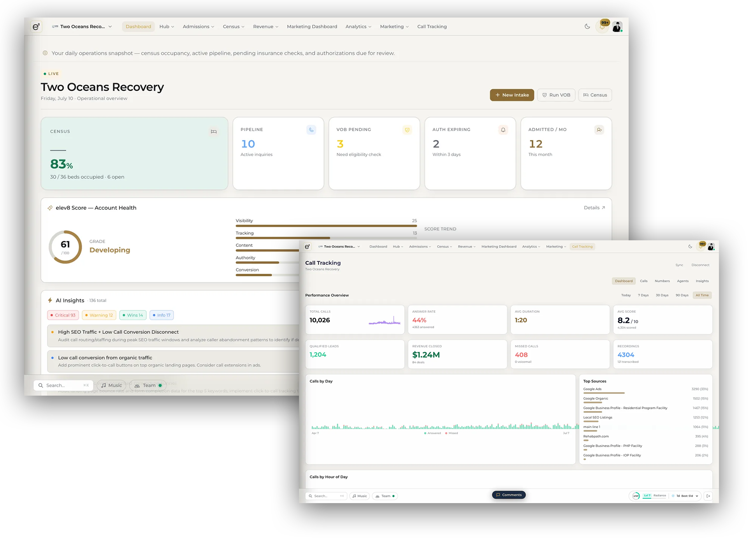Click the Search field in the Call Tracking bottom bar

[x=326, y=496]
